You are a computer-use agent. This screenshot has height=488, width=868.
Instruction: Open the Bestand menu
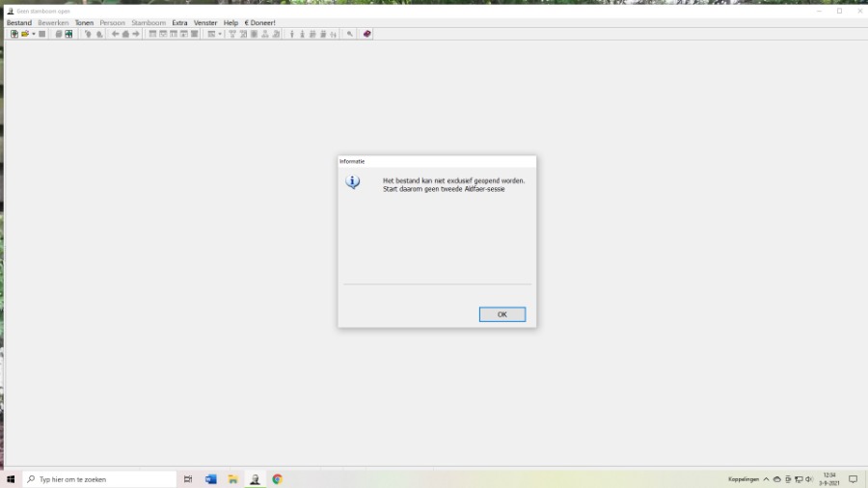pyautogui.click(x=19, y=22)
